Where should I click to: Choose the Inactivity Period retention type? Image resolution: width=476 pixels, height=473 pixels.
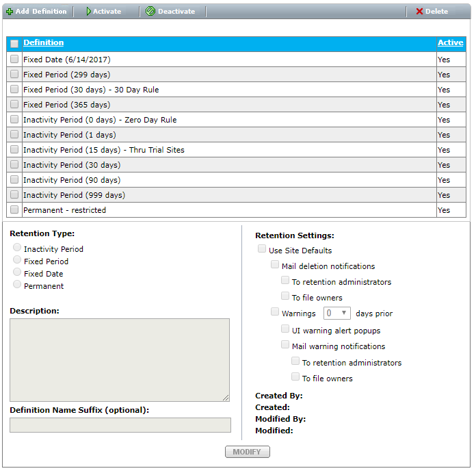click(17, 248)
